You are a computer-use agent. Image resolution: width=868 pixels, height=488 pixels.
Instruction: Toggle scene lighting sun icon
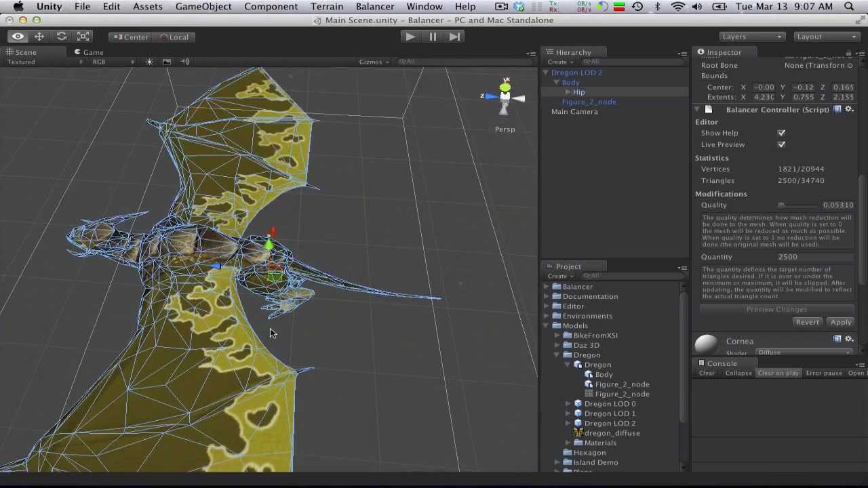(149, 62)
